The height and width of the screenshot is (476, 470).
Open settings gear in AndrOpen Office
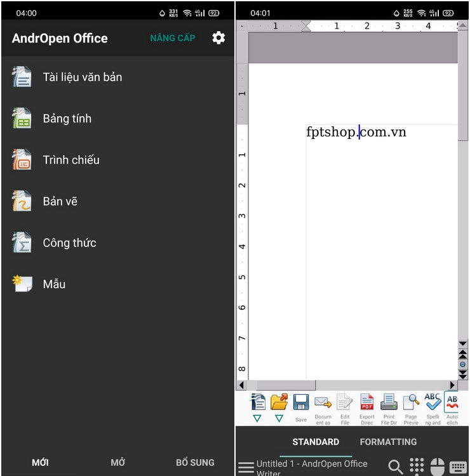(x=218, y=38)
